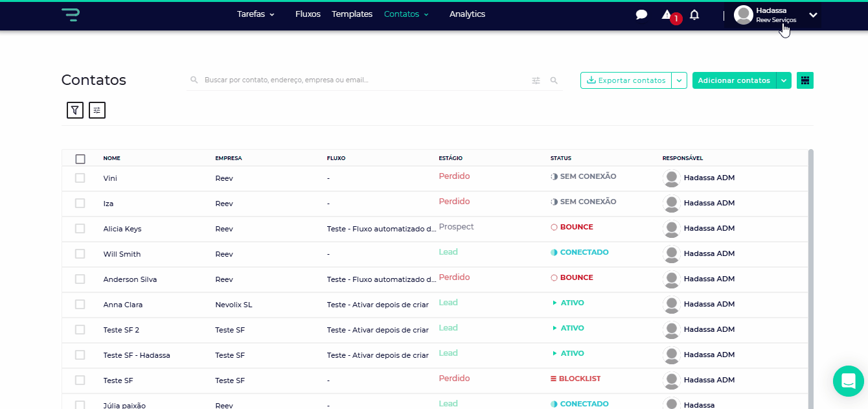Open the notifications bell
Image resolution: width=868 pixels, height=409 pixels.
click(694, 14)
